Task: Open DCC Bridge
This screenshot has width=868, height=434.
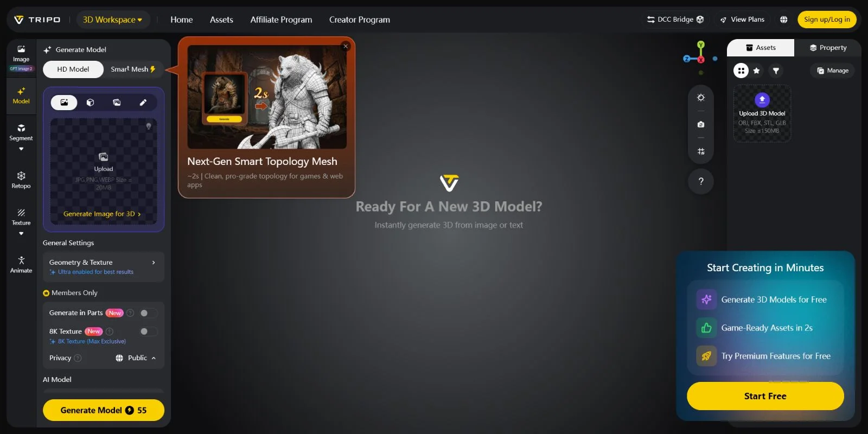Action: (675, 20)
